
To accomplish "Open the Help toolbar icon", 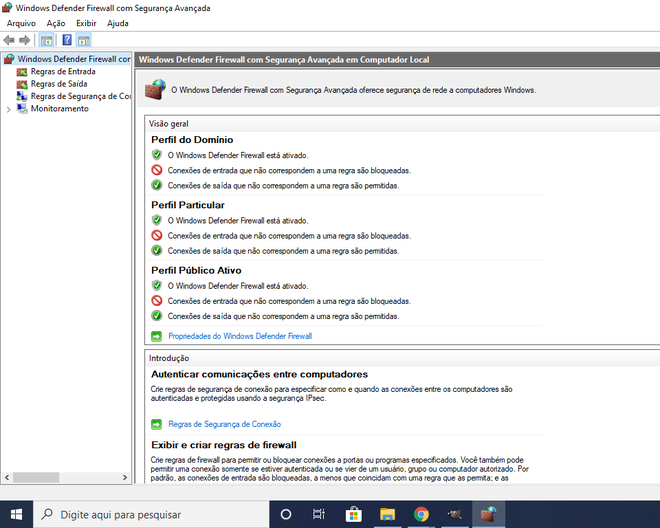I will (67, 40).
